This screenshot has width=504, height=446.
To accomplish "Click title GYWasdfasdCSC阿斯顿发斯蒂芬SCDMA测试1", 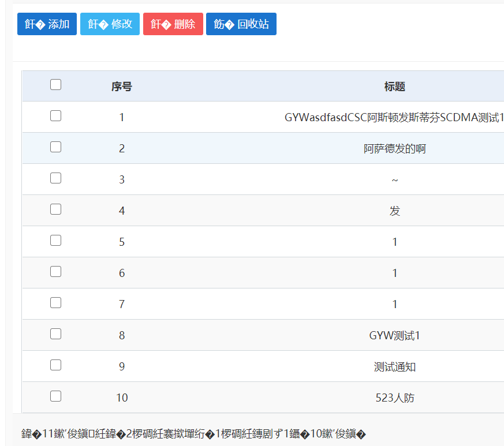I will pos(394,118).
